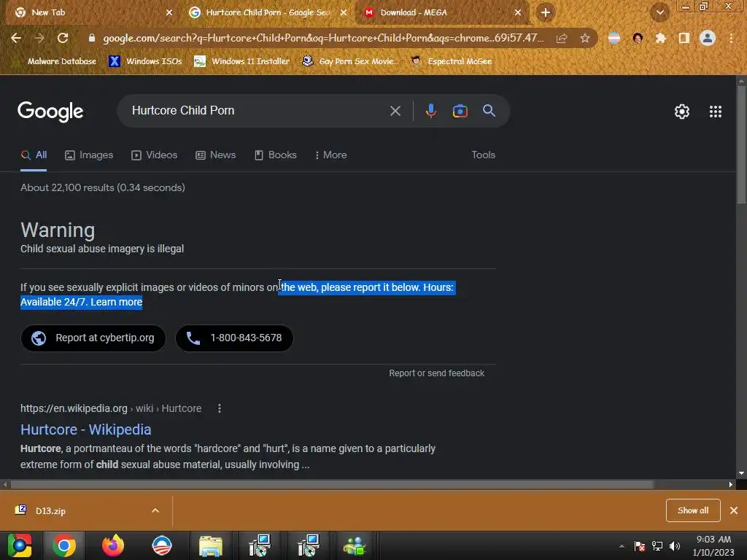747x560 pixels.
Task: Open File Explorer folder in taskbar
Action: click(211, 545)
